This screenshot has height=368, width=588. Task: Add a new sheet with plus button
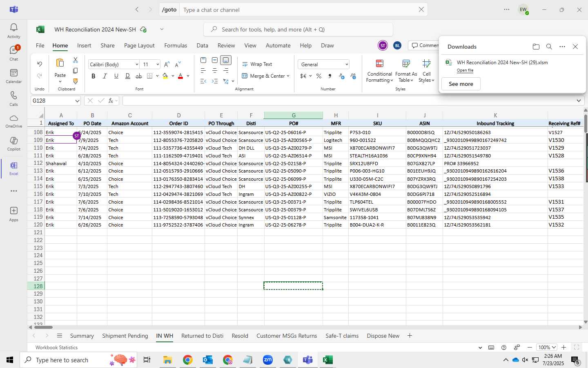[x=410, y=336]
